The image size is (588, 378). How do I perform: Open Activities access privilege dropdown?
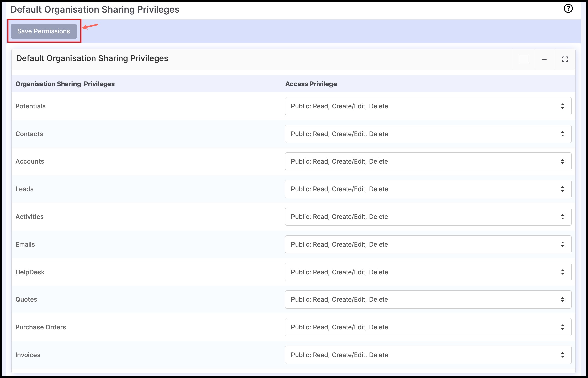[x=428, y=217]
